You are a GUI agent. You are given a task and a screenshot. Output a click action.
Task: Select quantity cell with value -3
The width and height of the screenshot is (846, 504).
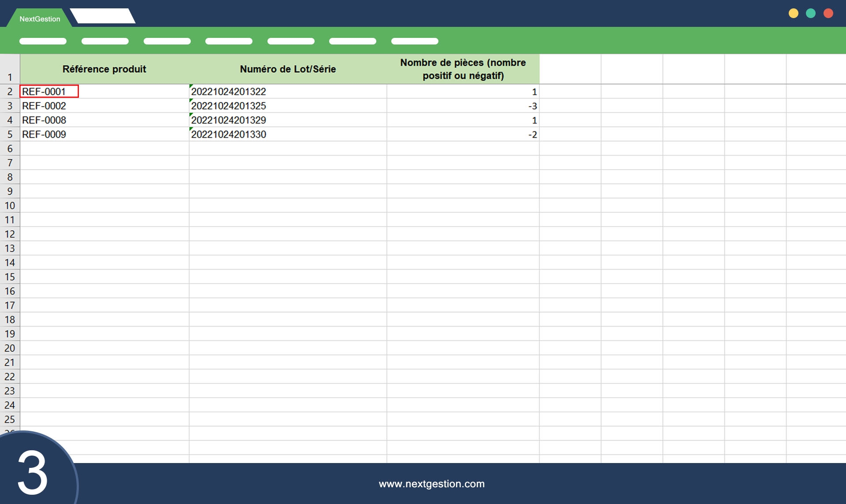click(x=463, y=106)
